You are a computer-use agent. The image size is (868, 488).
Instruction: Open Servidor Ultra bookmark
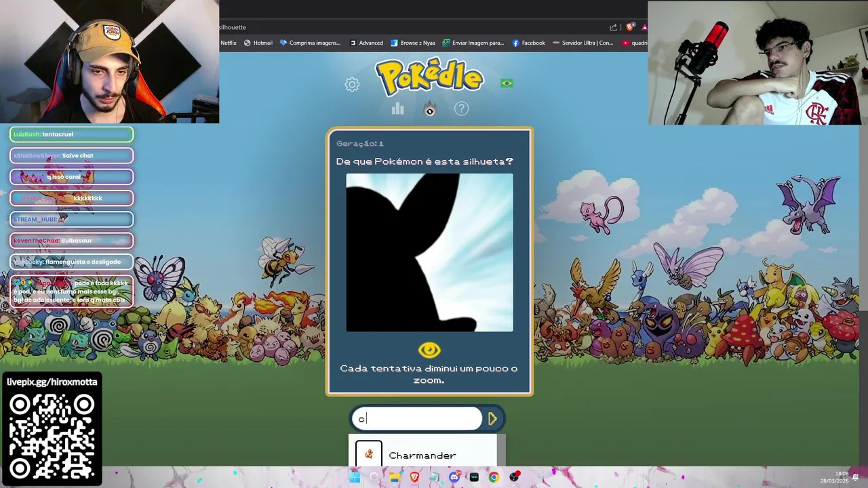(583, 43)
